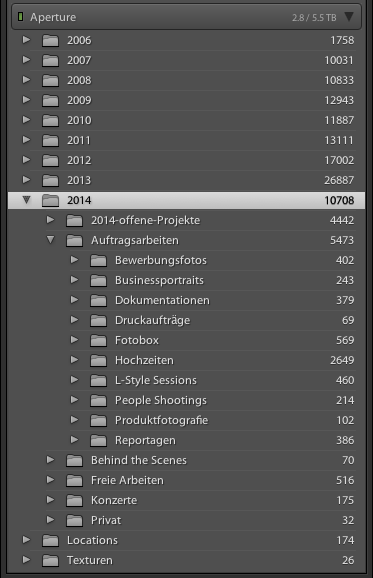Image resolution: width=373 pixels, height=578 pixels.
Task: Click the 2014-offene-Projekte folder icon
Action: pyautogui.click(x=74, y=220)
